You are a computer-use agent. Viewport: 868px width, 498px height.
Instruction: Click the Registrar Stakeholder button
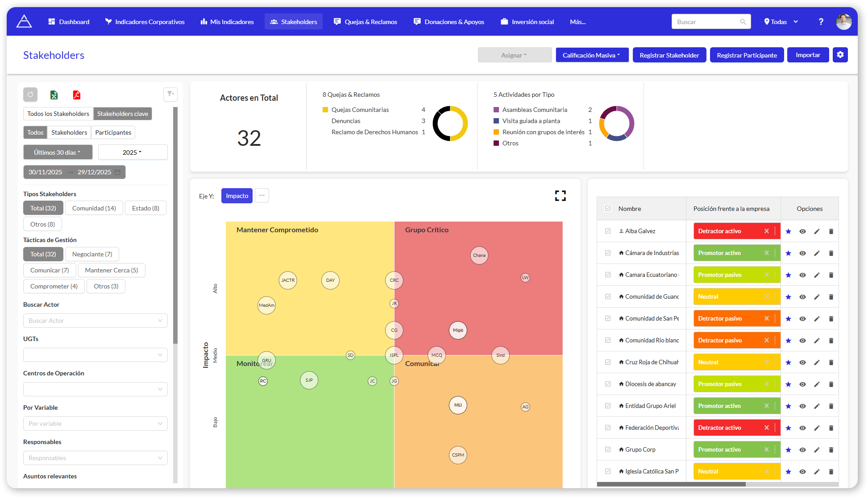(x=669, y=54)
